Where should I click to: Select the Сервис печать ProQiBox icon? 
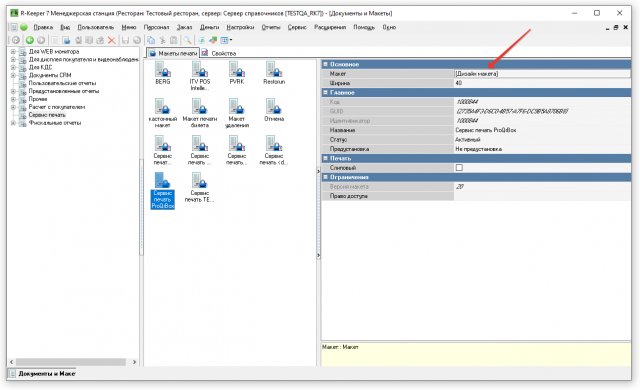162,191
